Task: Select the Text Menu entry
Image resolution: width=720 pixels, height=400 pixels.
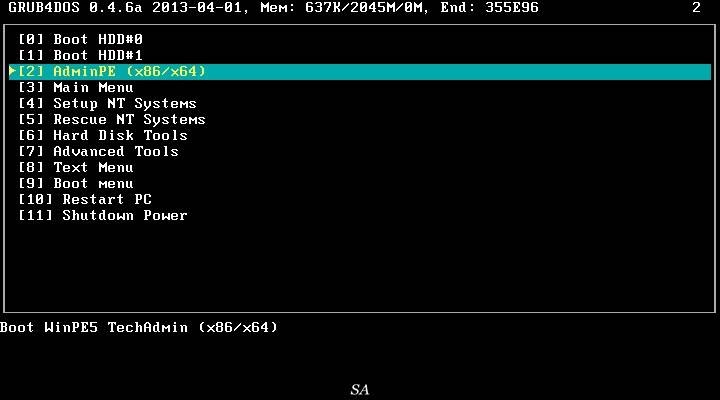Action: click(x=76, y=168)
